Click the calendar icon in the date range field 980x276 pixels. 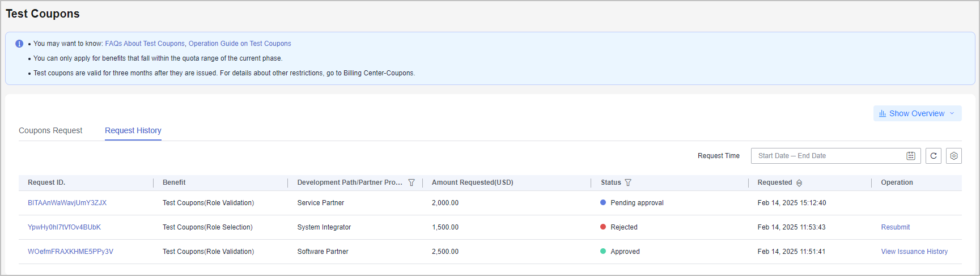click(911, 156)
